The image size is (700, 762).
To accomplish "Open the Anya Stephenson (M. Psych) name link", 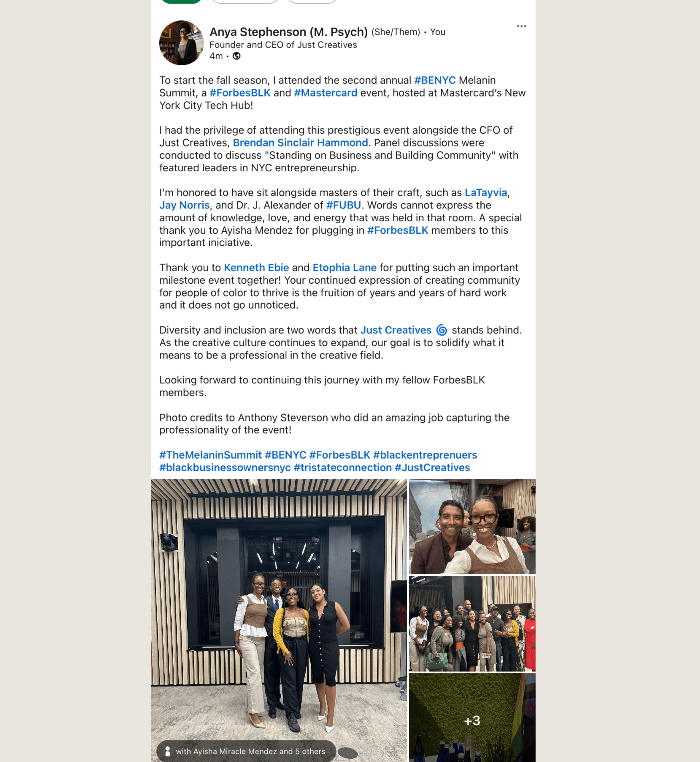I will 289,32.
